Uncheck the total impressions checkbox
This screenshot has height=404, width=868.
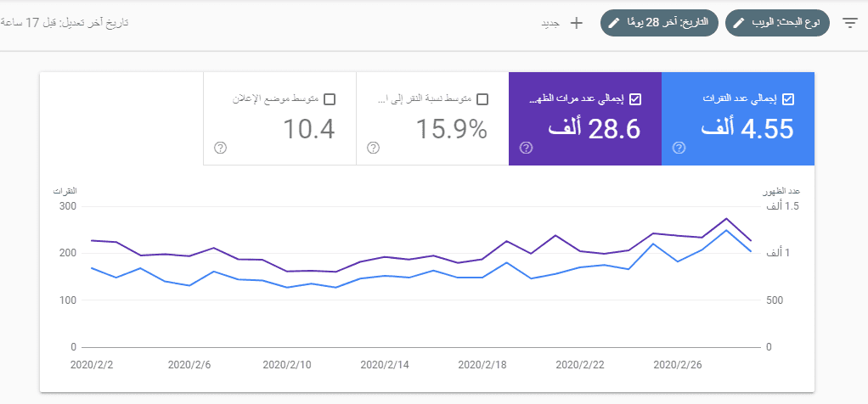pyautogui.click(x=635, y=99)
